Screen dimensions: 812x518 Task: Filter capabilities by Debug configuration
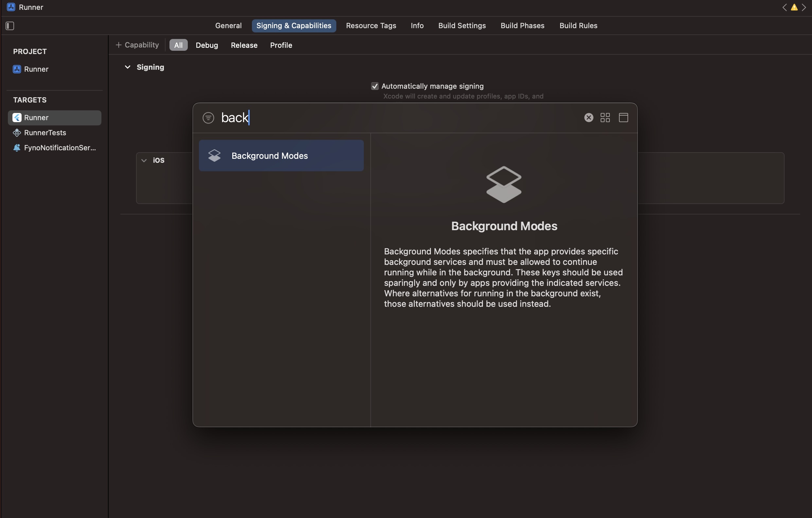coord(207,45)
